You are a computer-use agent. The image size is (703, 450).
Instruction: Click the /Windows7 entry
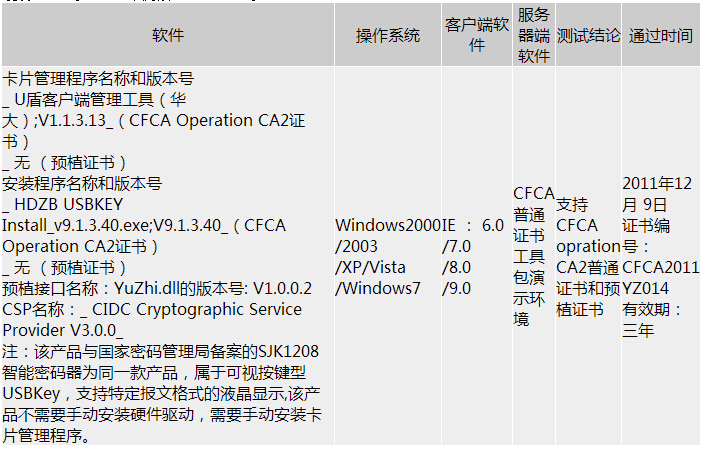(378, 288)
